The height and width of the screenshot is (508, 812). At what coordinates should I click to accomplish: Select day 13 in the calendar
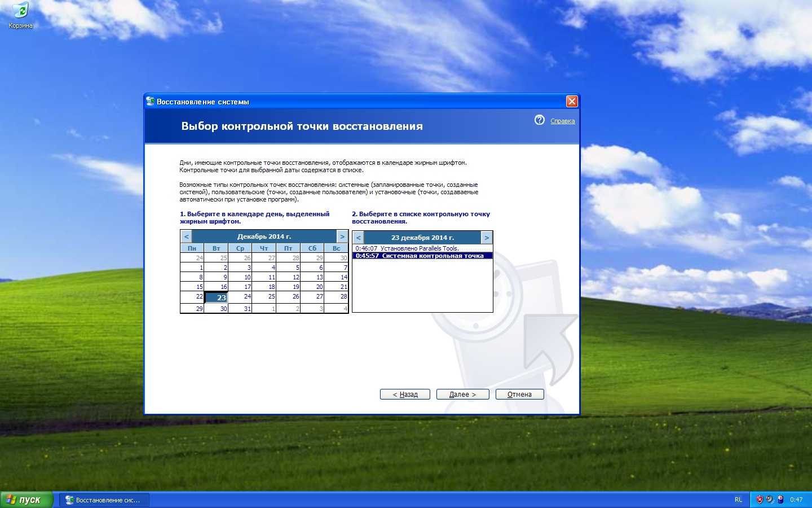pos(312,277)
